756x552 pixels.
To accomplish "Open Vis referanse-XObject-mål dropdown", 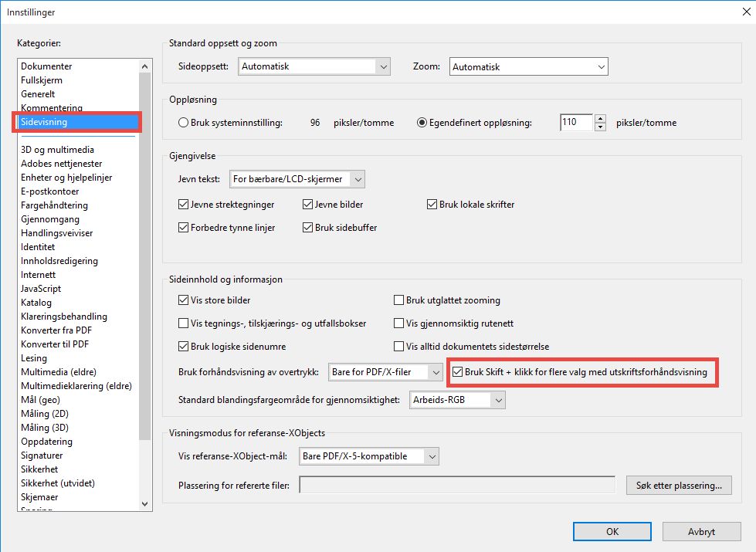I will coord(369,456).
